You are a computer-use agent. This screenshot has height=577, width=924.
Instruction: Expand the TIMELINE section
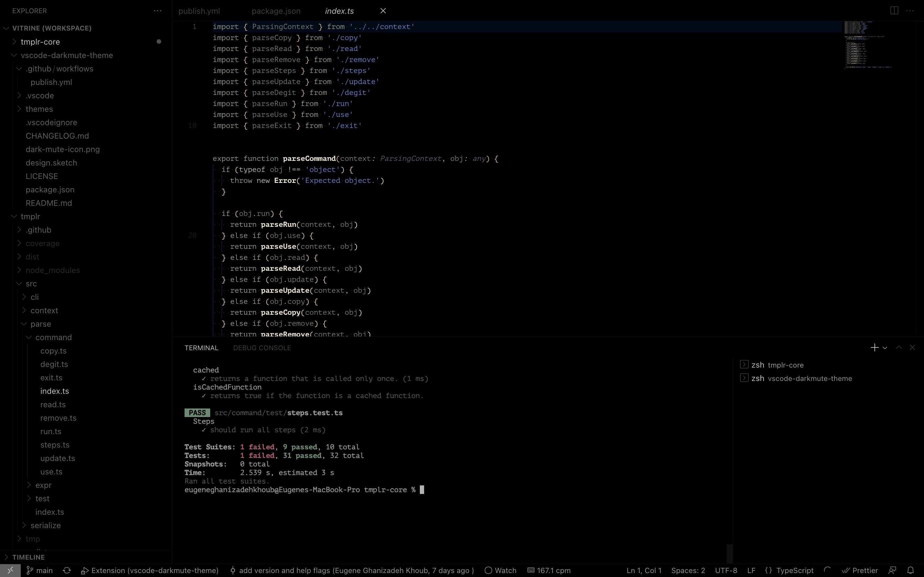[28, 557]
